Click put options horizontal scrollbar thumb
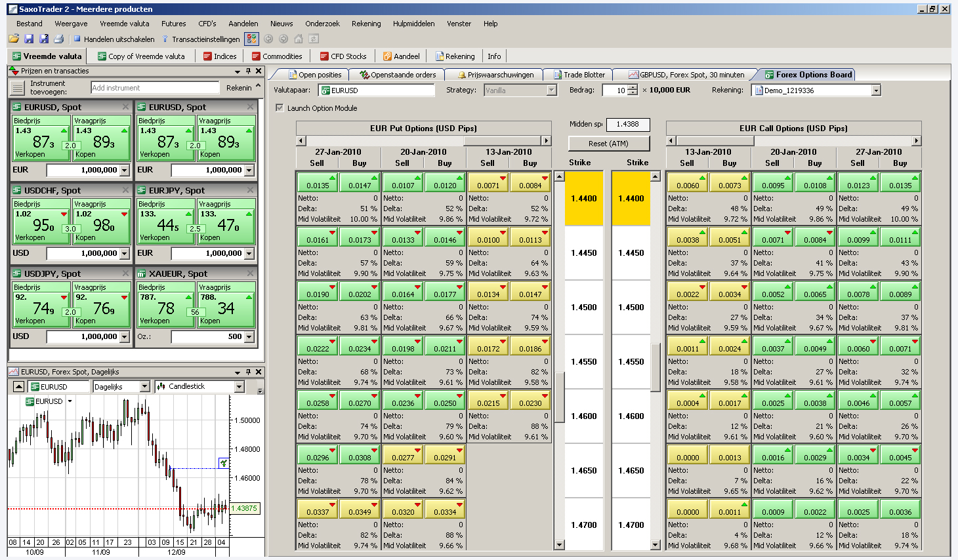Image resolution: width=958 pixels, height=560 pixels. (x=502, y=140)
